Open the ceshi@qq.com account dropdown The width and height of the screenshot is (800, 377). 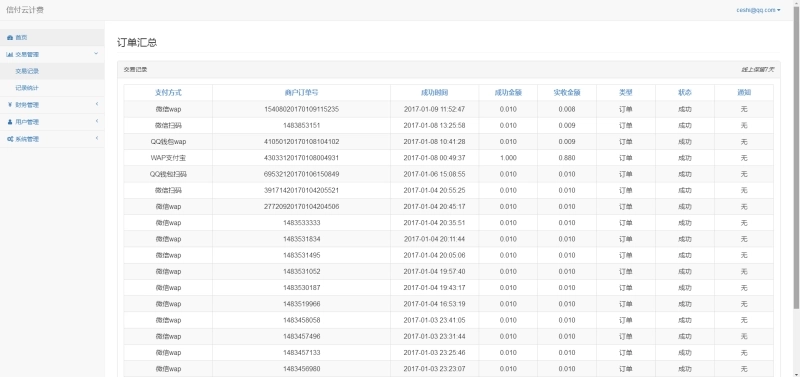click(758, 10)
